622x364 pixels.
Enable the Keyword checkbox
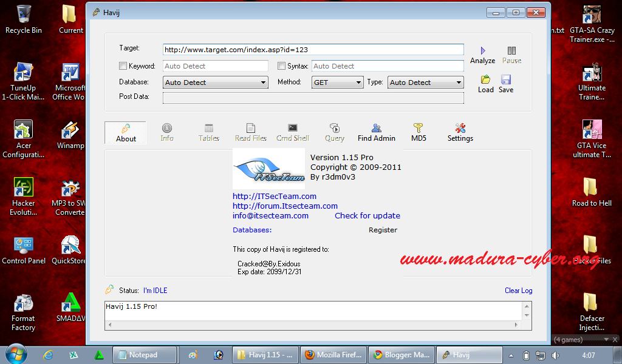[123, 66]
